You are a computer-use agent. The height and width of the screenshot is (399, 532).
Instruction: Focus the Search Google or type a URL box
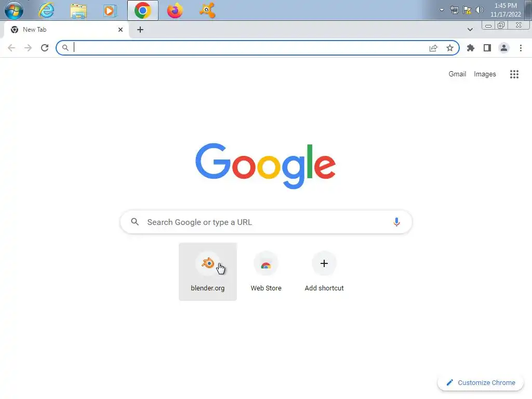pos(266,222)
